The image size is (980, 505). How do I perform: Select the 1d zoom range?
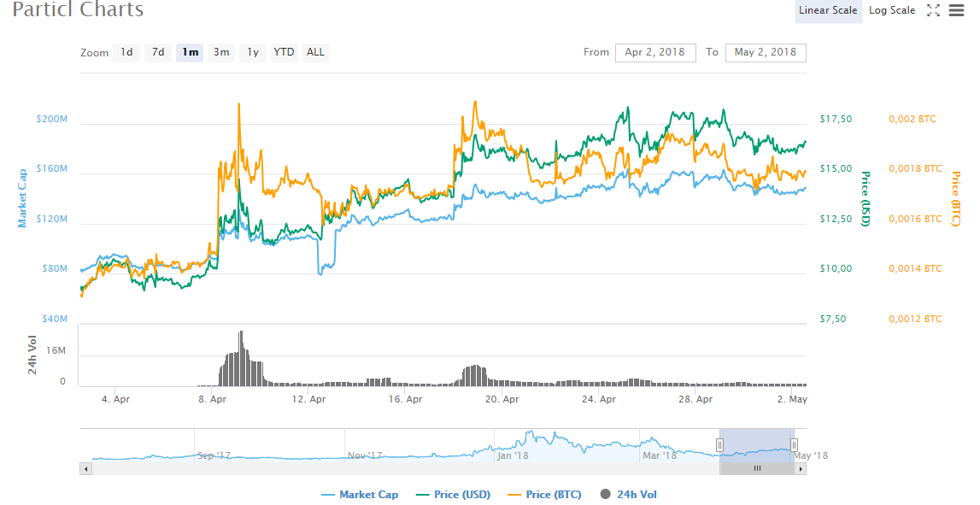(x=126, y=52)
